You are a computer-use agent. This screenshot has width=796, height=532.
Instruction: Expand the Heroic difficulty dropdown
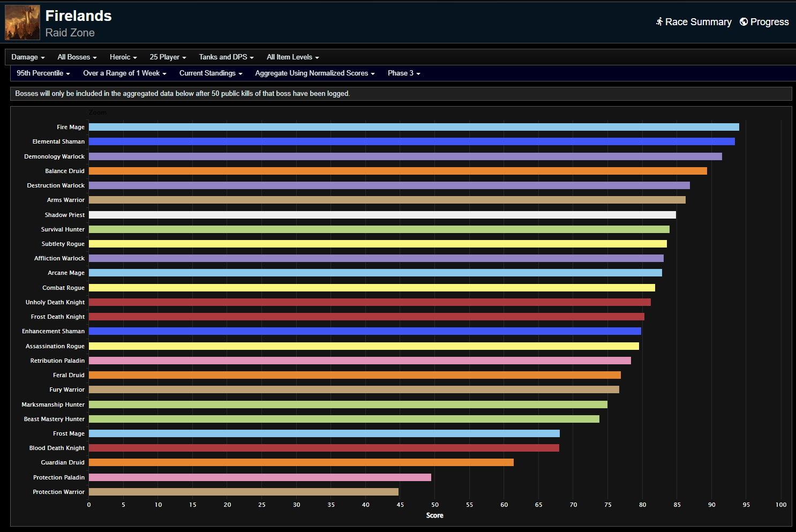[123, 57]
